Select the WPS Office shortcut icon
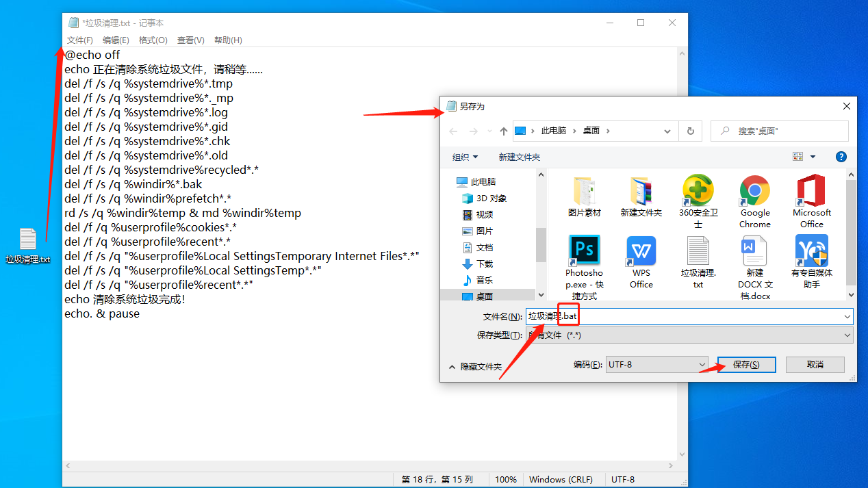 tap(641, 251)
